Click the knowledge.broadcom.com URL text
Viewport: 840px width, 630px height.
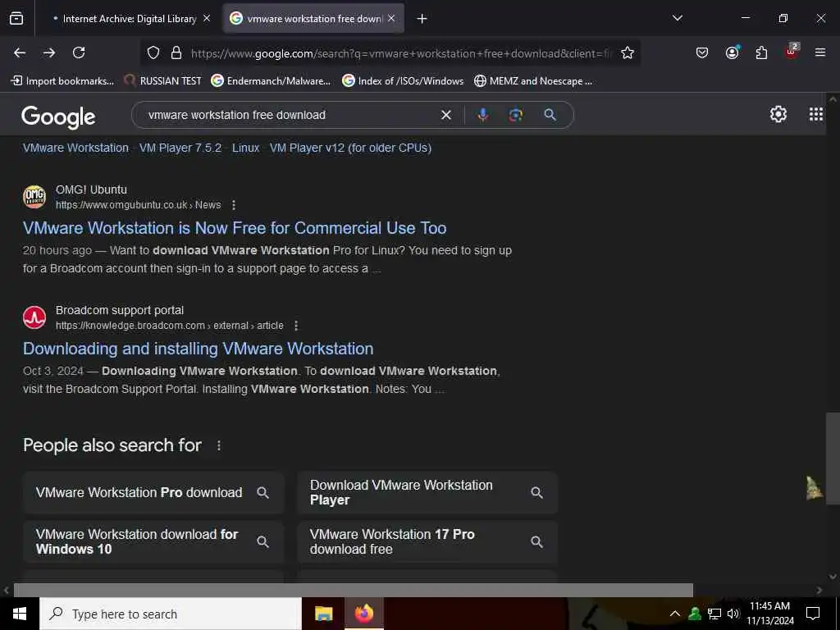click(x=169, y=326)
